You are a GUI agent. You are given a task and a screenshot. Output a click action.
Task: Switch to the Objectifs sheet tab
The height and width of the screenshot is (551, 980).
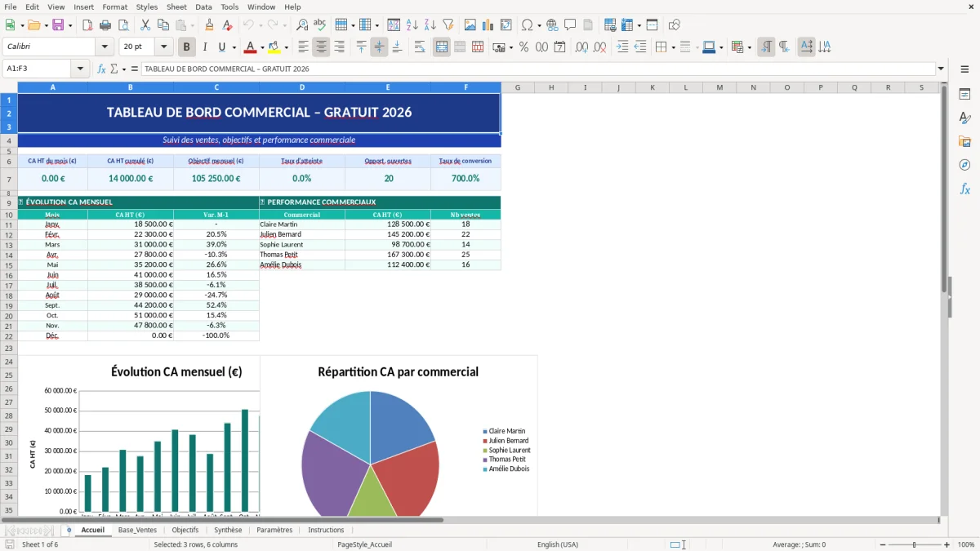[x=185, y=530]
